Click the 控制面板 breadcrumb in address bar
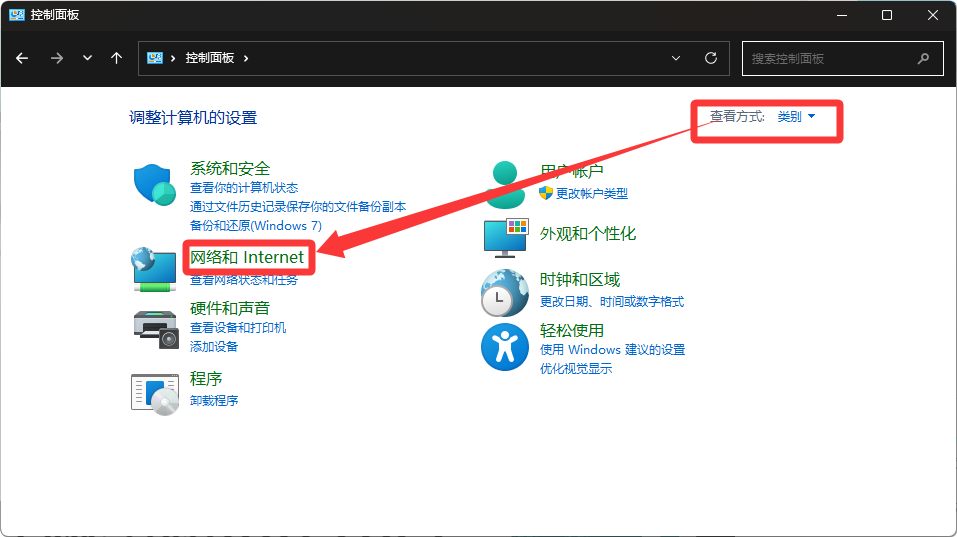Screen dimensions: 957x537 [x=209, y=58]
